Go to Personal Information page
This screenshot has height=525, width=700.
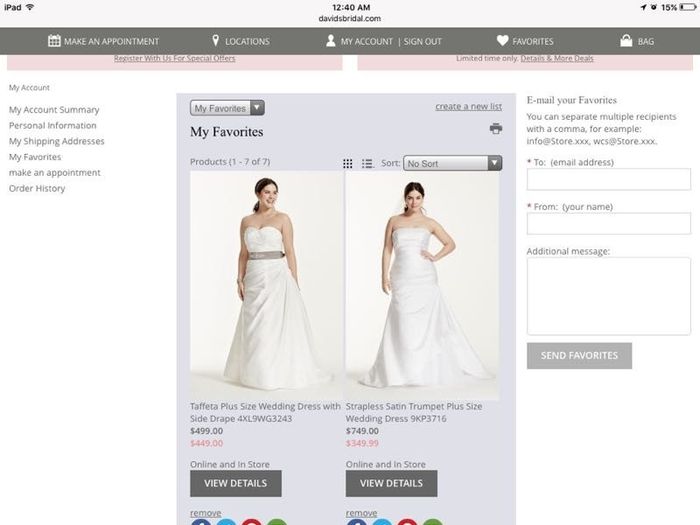click(x=53, y=125)
